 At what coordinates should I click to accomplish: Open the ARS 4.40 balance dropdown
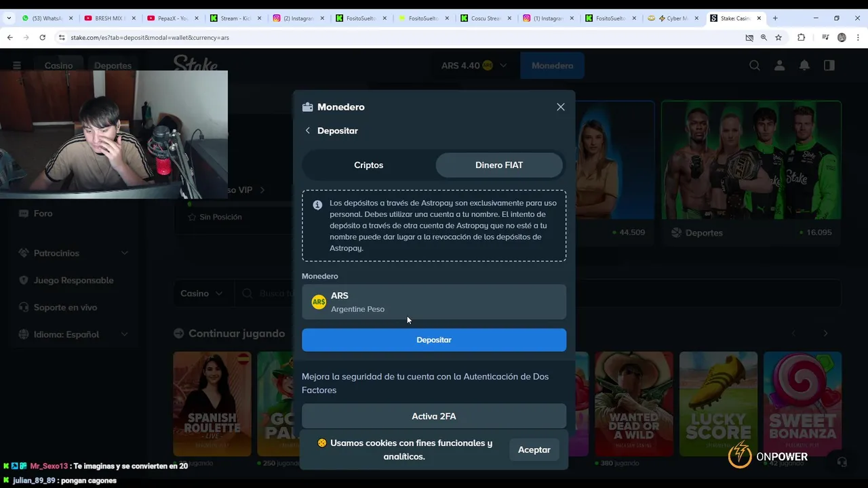pyautogui.click(x=474, y=66)
